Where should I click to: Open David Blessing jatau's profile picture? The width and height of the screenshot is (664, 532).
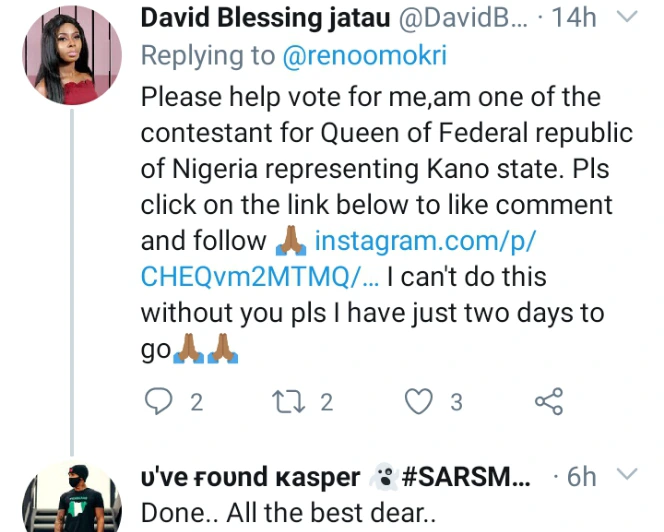71,61
